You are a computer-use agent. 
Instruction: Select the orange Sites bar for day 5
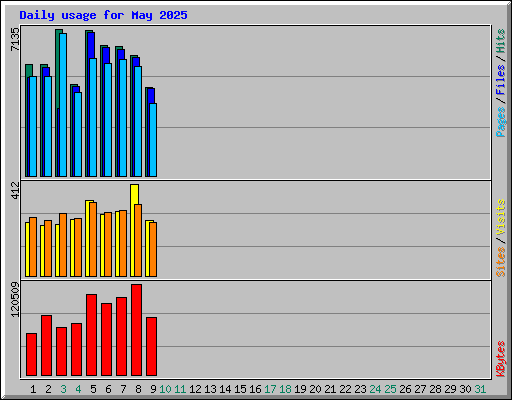click(93, 239)
